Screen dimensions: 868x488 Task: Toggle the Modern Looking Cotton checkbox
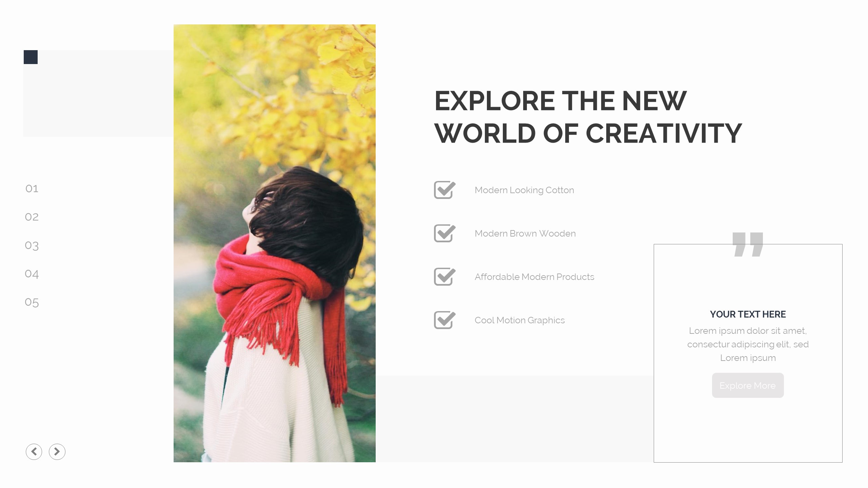tap(445, 190)
